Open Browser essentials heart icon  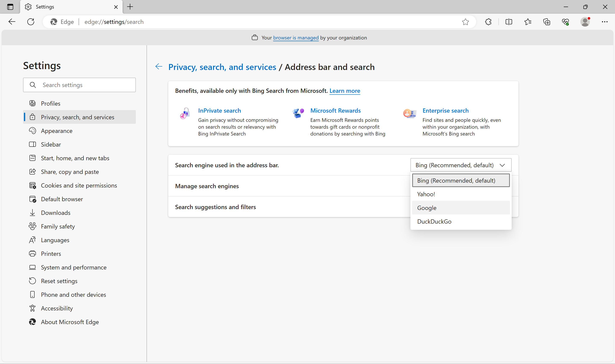click(565, 22)
